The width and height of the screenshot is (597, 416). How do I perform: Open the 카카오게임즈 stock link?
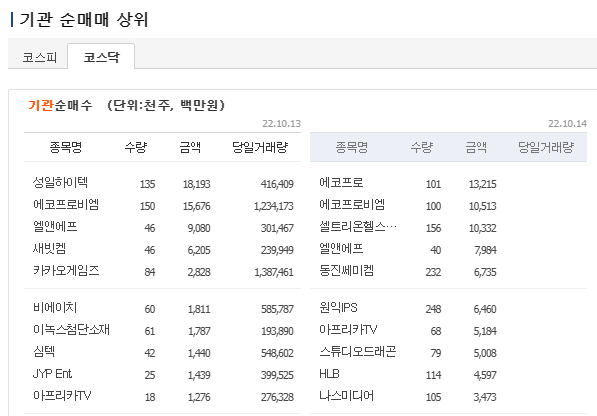66,271
